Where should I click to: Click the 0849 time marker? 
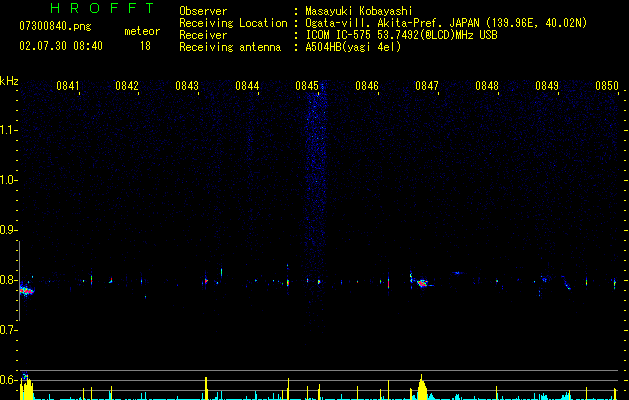[547, 86]
